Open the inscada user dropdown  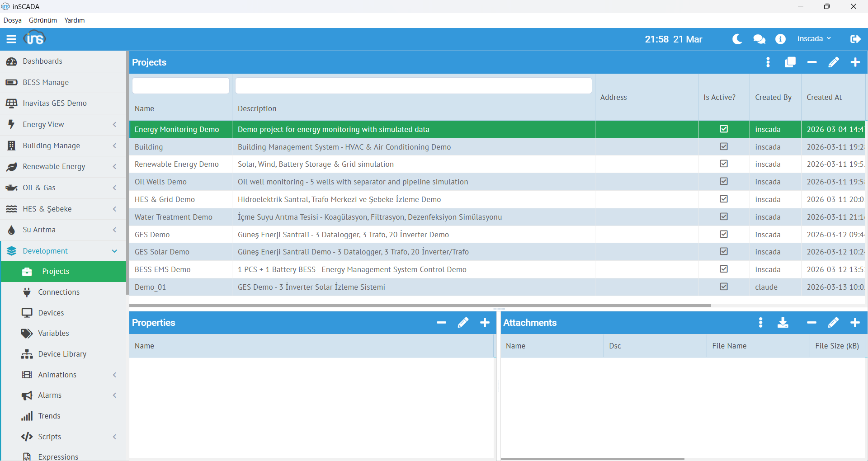pyautogui.click(x=814, y=39)
